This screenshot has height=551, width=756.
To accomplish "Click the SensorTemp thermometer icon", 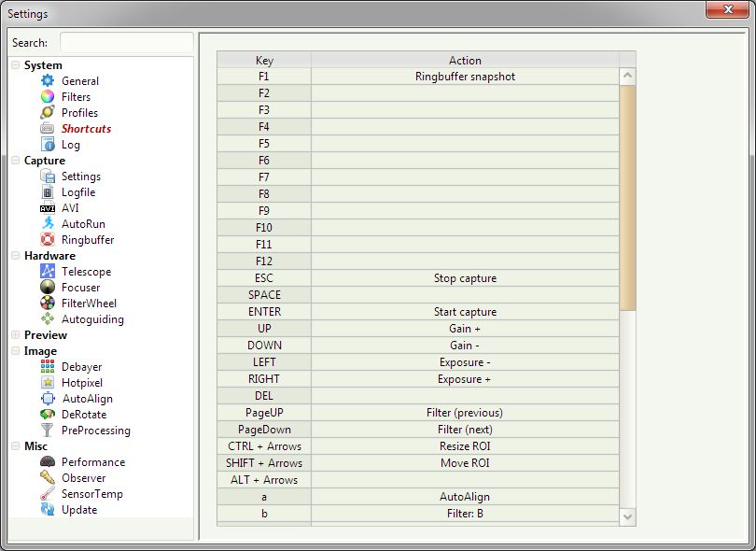I will (x=48, y=494).
